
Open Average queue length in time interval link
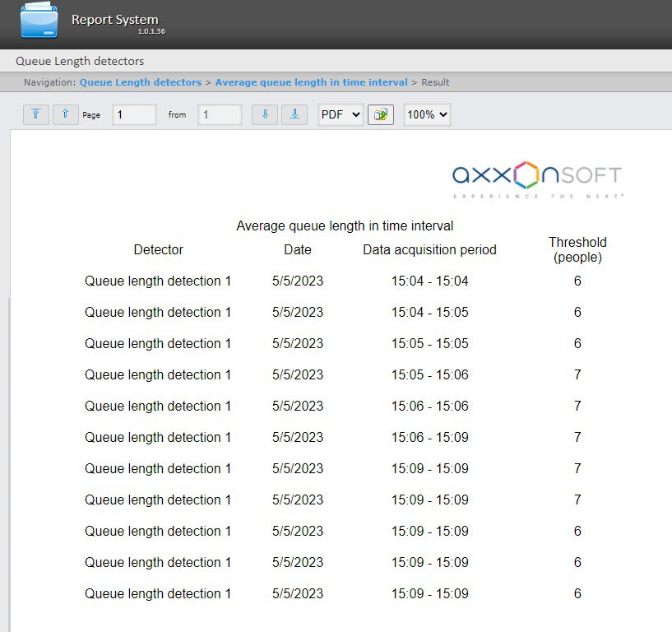click(311, 82)
